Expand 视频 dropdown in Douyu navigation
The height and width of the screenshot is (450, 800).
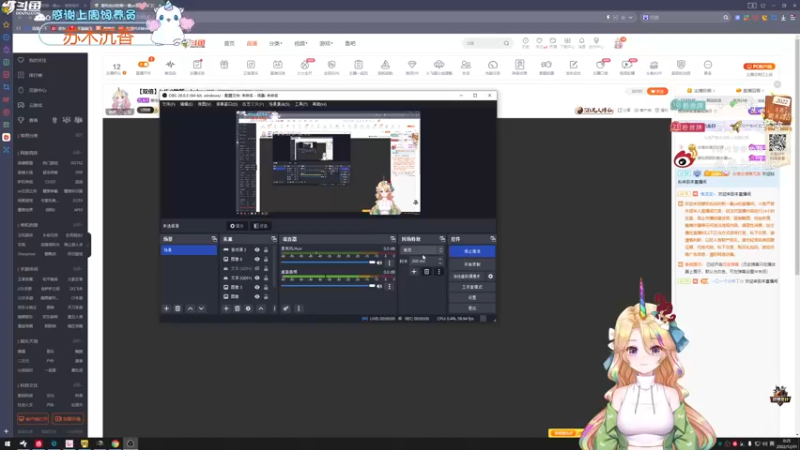(301, 43)
